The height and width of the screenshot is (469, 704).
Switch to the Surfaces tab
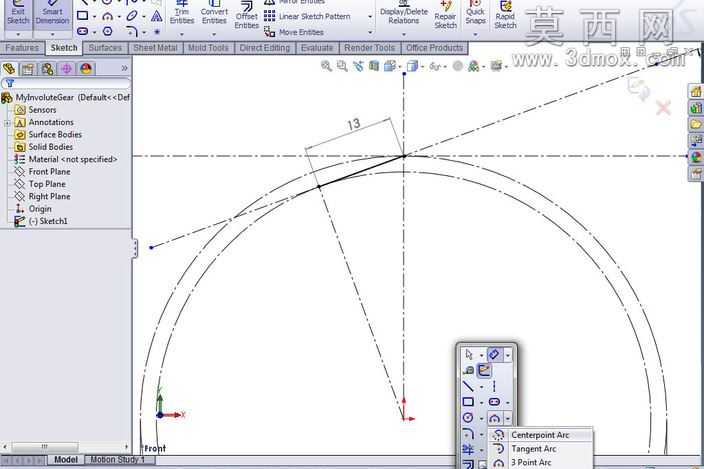point(105,48)
